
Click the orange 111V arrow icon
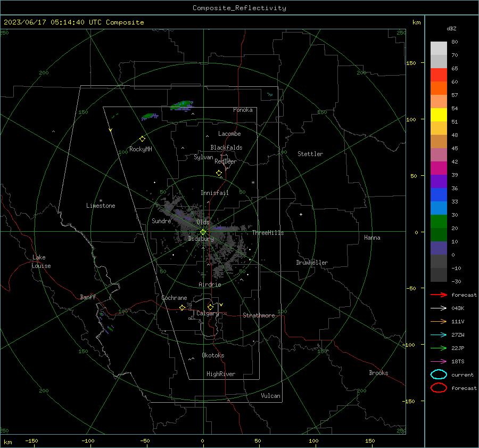439,321
